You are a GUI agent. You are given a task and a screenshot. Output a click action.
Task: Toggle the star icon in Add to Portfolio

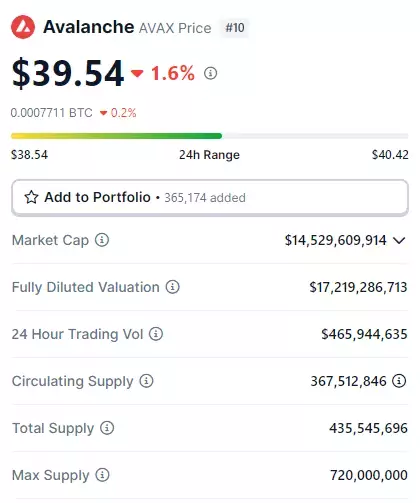pos(31,197)
